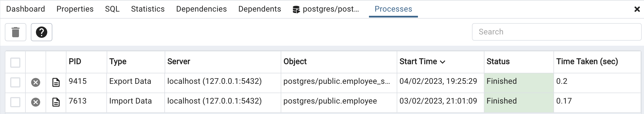
Task: Open the help question mark icon
Action: click(x=42, y=32)
